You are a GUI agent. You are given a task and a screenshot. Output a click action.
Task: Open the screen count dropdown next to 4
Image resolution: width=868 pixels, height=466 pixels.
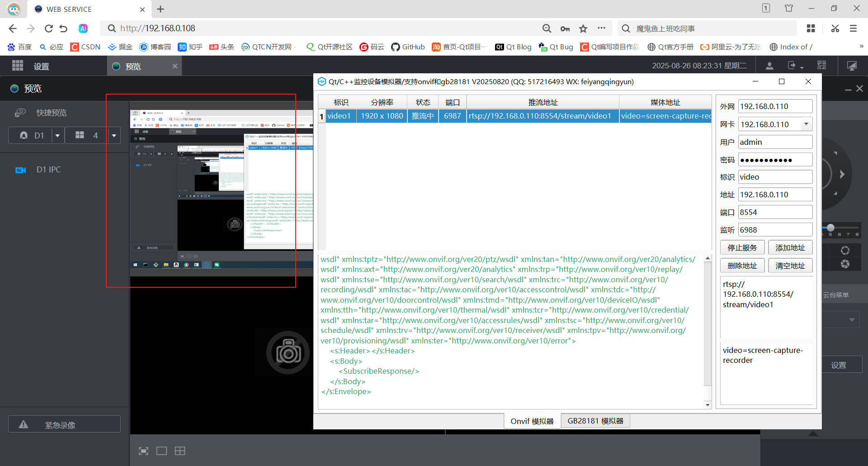(114, 135)
